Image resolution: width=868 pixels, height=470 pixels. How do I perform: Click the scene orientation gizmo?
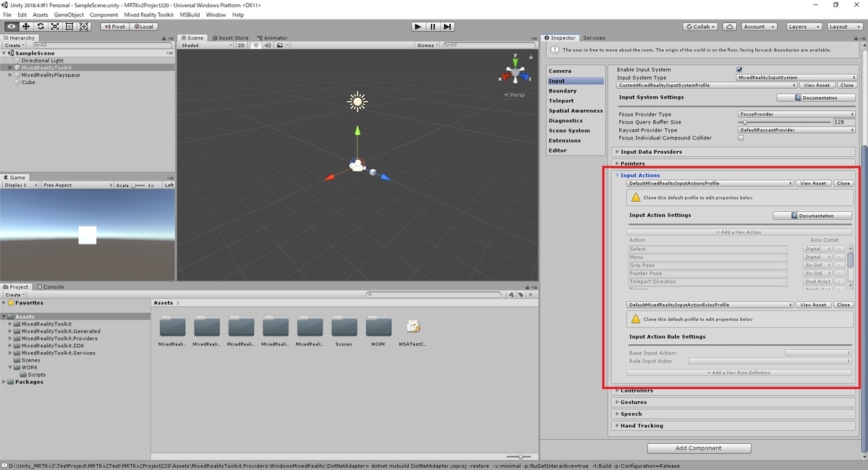(x=516, y=72)
